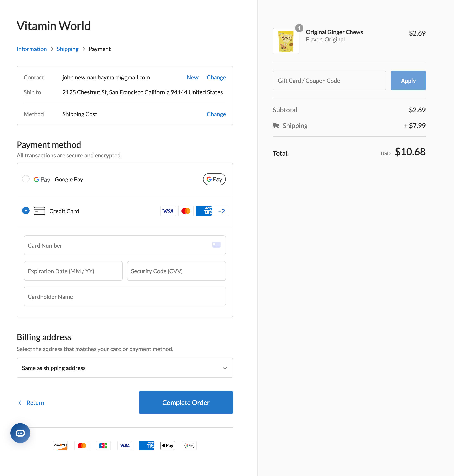Click the Return link
Viewport: 454px width, 476px height.
coord(35,402)
